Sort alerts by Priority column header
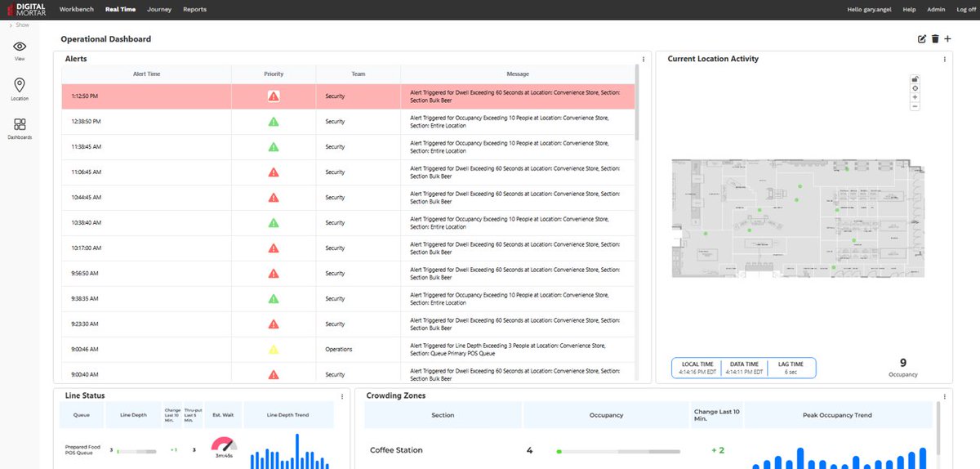The image size is (980, 469). click(x=274, y=74)
